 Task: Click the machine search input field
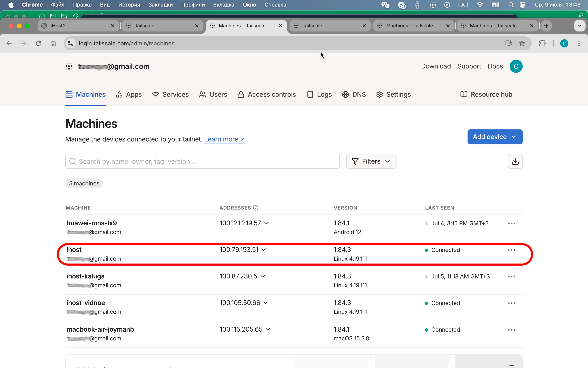click(x=202, y=161)
